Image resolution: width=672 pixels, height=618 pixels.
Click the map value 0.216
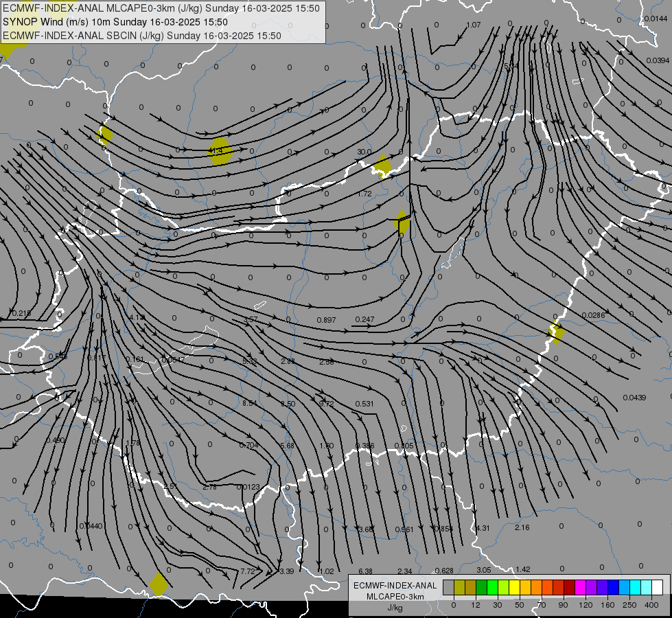coord(21,314)
